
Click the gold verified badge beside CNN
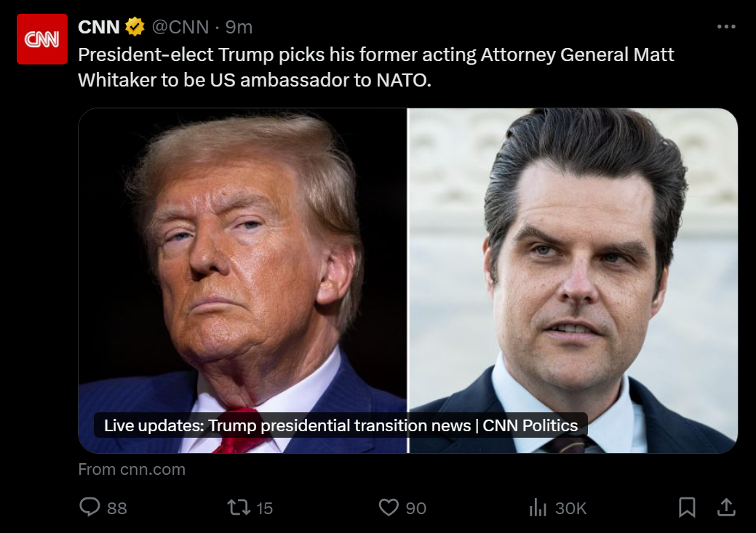click(x=135, y=27)
